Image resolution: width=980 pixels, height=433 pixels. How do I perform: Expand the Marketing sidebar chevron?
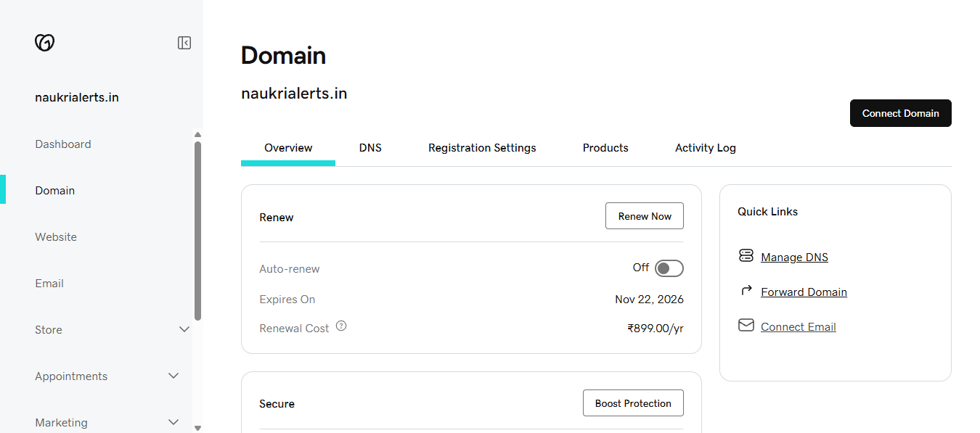[x=173, y=422]
